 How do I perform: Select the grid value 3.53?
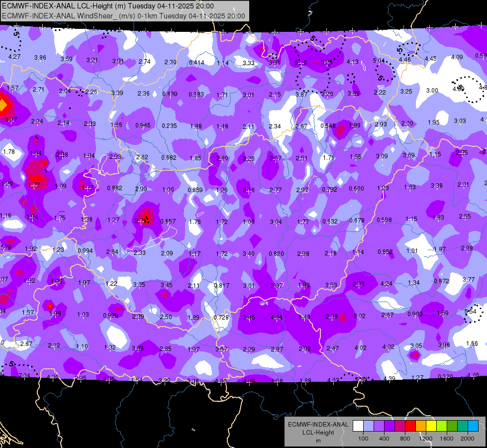click(x=331, y=285)
